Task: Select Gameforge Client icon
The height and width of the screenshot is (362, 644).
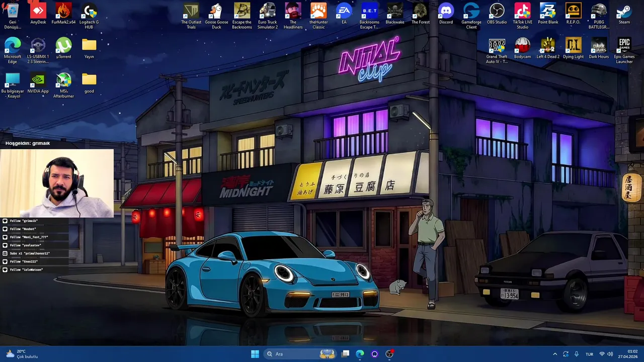Action: tap(471, 16)
